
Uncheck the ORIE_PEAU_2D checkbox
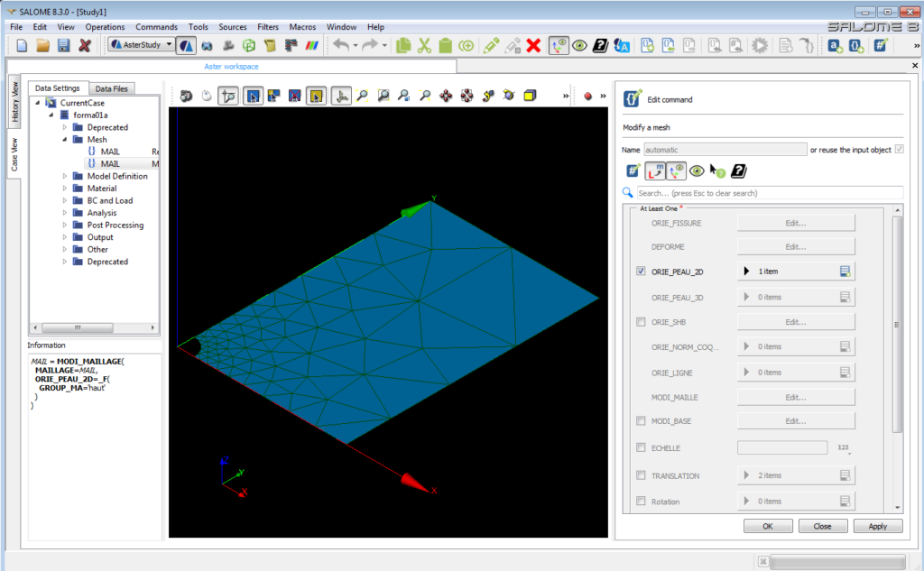641,271
